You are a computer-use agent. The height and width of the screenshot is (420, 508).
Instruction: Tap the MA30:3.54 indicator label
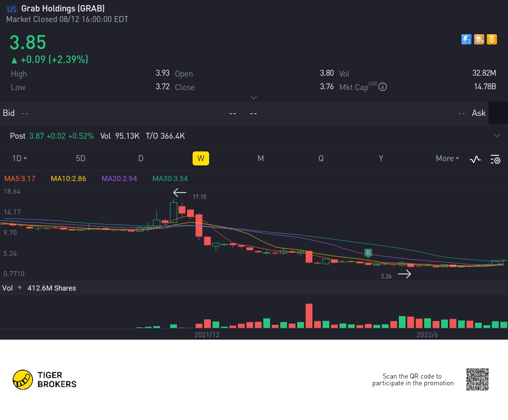[x=170, y=178]
